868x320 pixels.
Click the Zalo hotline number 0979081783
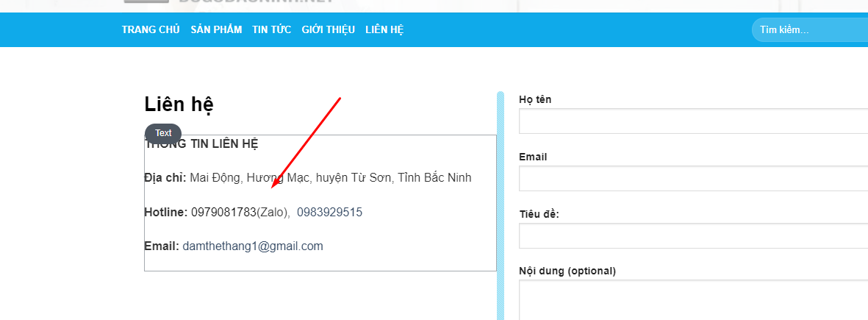223,213
